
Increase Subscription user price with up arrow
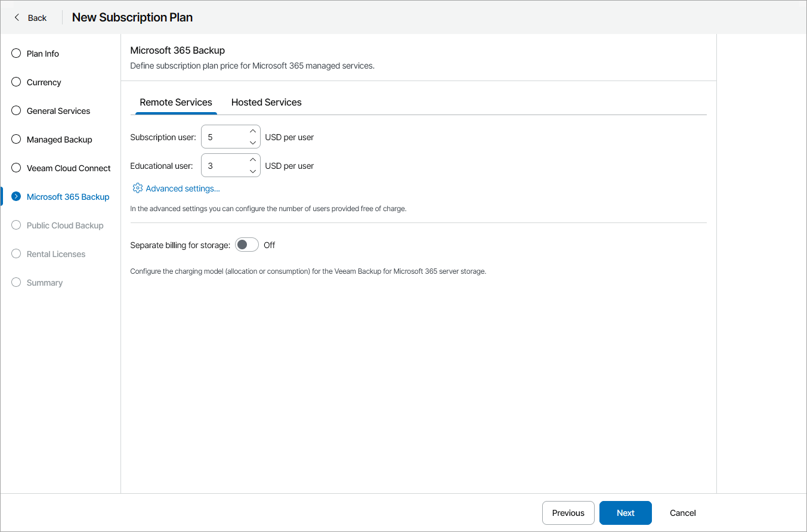pos(252,131)
